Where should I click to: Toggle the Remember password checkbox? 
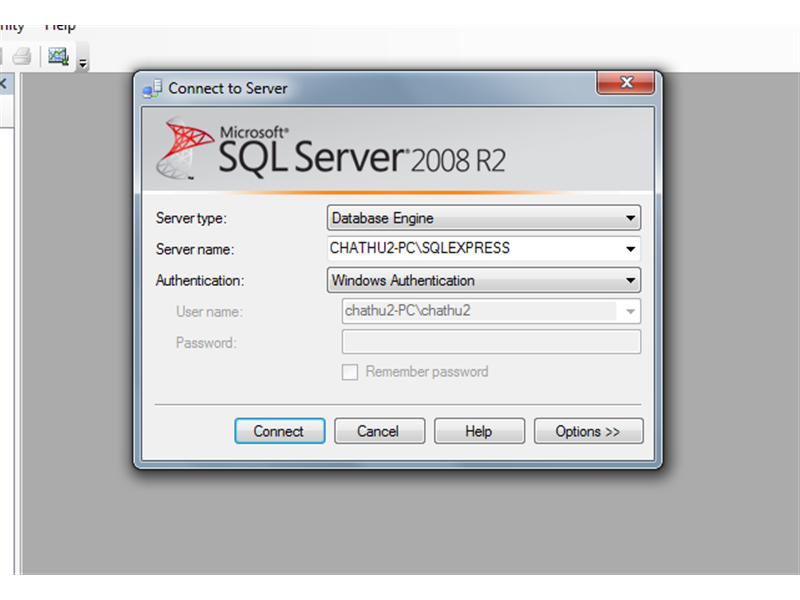349,372
